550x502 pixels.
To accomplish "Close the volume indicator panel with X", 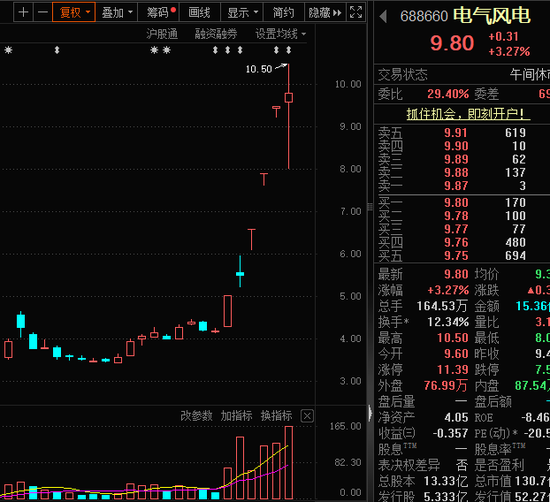I will click(307, 416).
